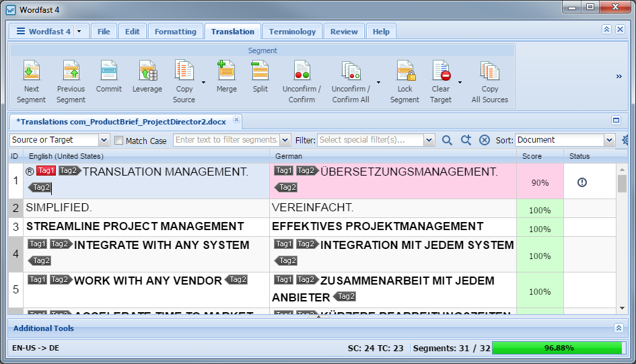Click target EFFEKTIVES PROJEKTMANAGEMENT

(378, 226)
